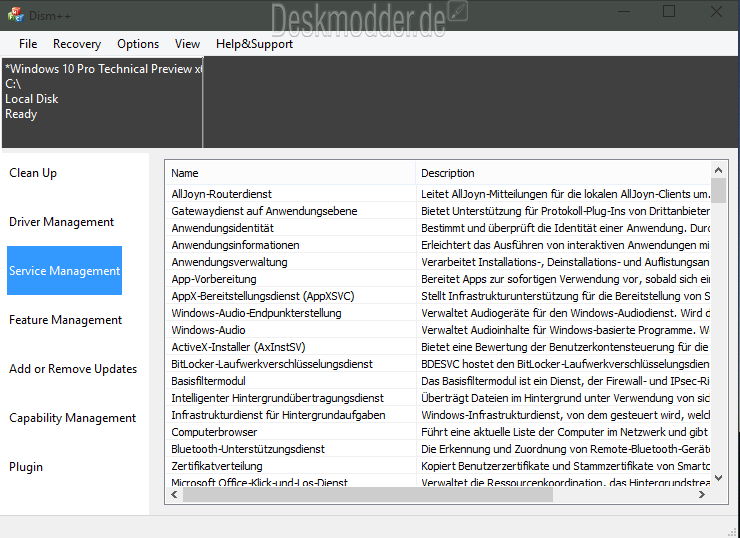The image size is (740, 538).
Task: Open the View menu
Action: point(187,44)
